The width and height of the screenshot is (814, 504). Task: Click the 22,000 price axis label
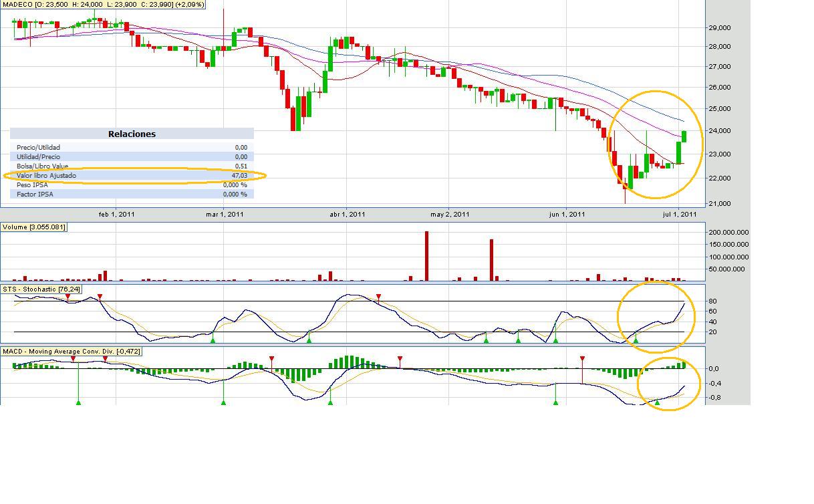719,178
